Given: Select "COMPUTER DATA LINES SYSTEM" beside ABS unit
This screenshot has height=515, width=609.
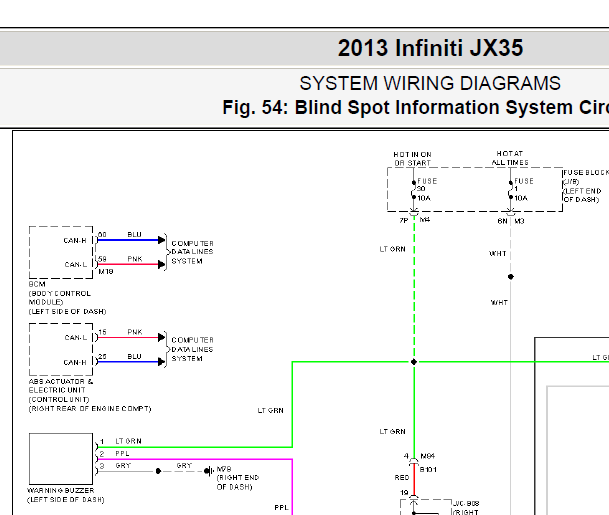Looking at the screenshot, I should click(192, 349).
